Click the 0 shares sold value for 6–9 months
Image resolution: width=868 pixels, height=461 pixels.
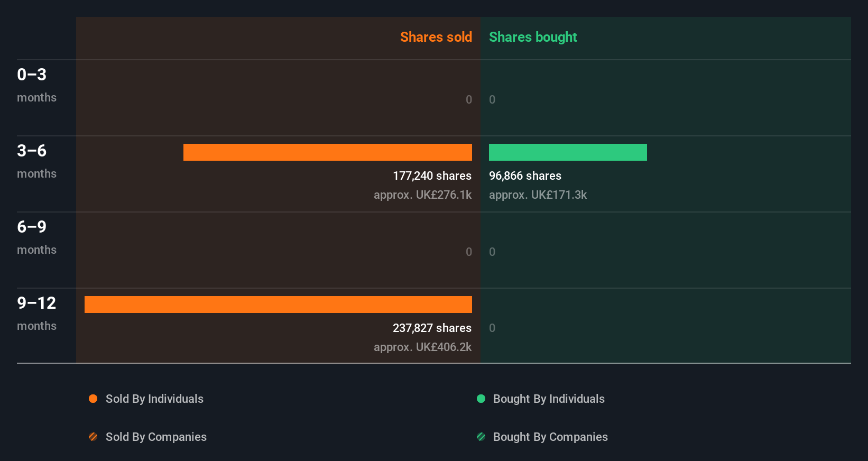(469, 252)
